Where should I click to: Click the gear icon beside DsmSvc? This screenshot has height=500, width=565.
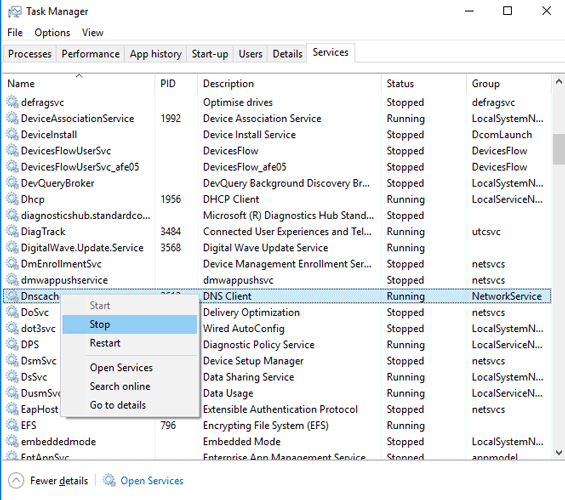12,361
